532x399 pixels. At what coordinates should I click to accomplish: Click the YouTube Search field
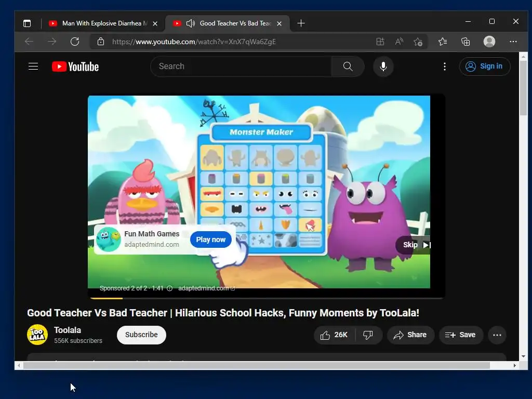click(241, 66)
